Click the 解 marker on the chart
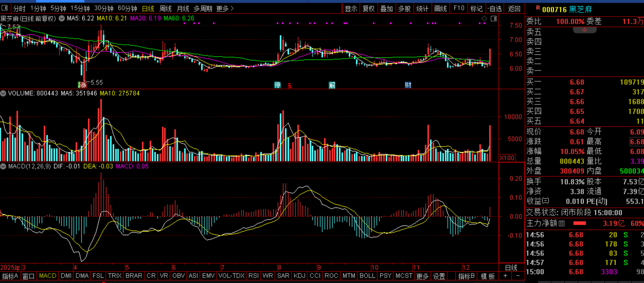Screen dimensions: 644x283 click(332, 85)
